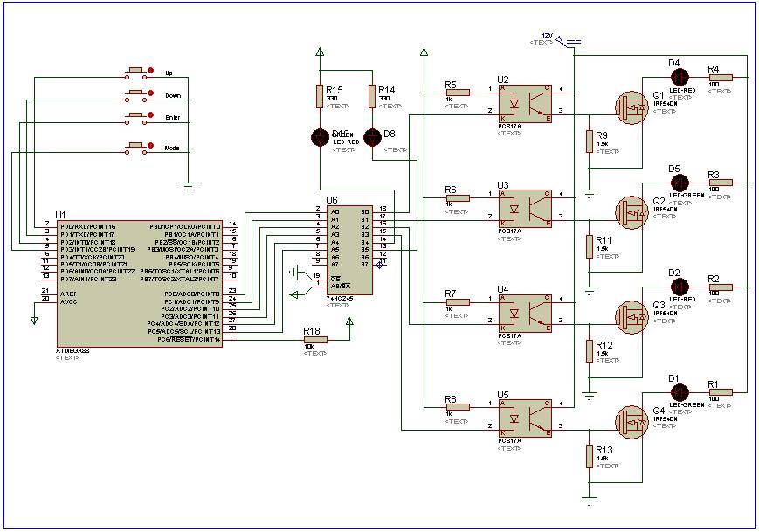This screenshot has width=759, height=532.
Task: Select resistor R7 symbol
Action: [458, 302]
